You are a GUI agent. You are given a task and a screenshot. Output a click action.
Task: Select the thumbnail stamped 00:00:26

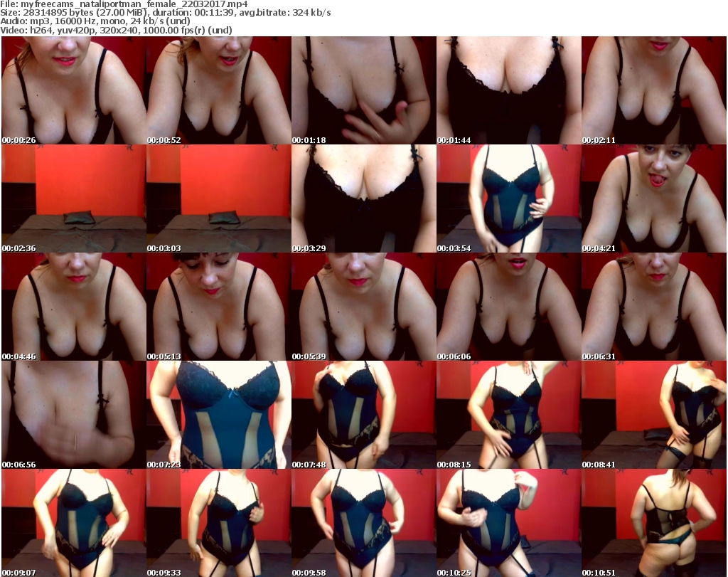[74, 90]
